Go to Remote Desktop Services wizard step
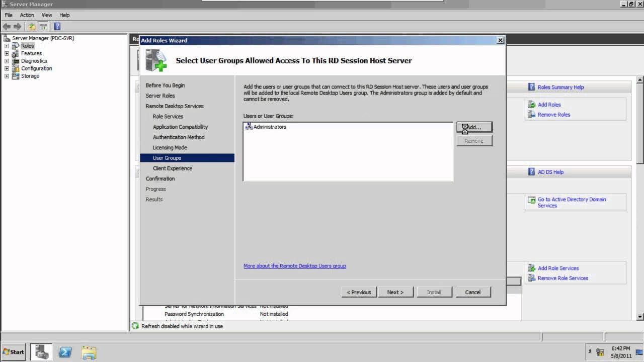Image resolution: width=644 pixels, height=362 pixels. coord(175,106)
